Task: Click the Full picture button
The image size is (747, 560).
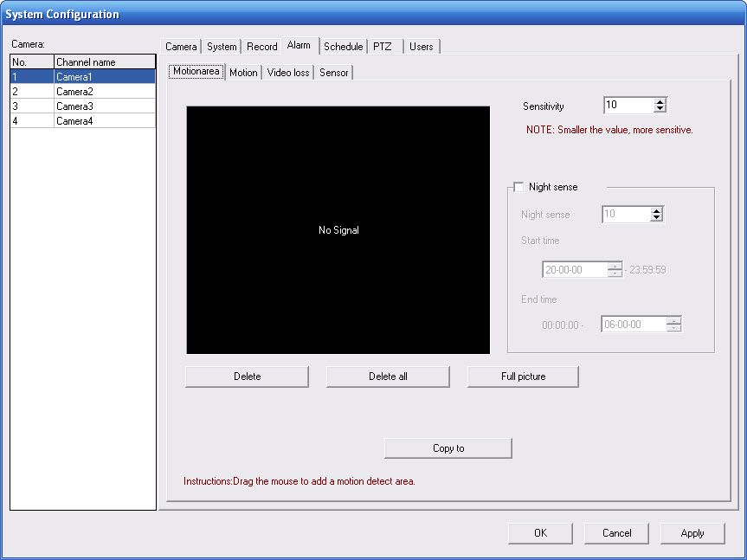Action: [x=523, y=377]
